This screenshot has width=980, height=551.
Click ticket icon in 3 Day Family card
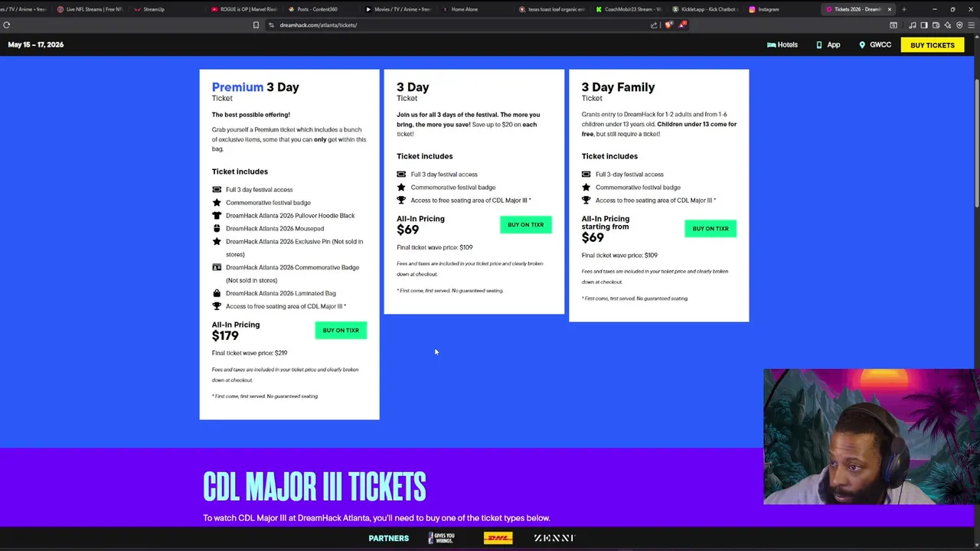pos(586,174)
